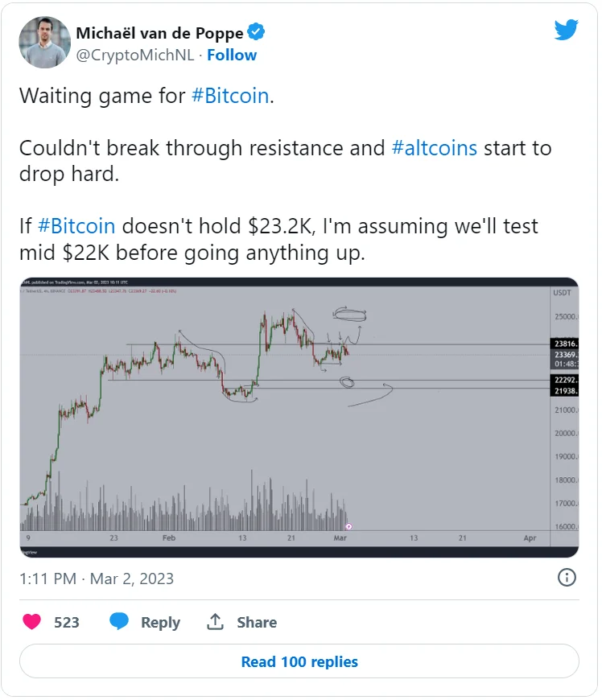Click the Reply label
This screenshot has height=700, width=602.
click(160, 622)
